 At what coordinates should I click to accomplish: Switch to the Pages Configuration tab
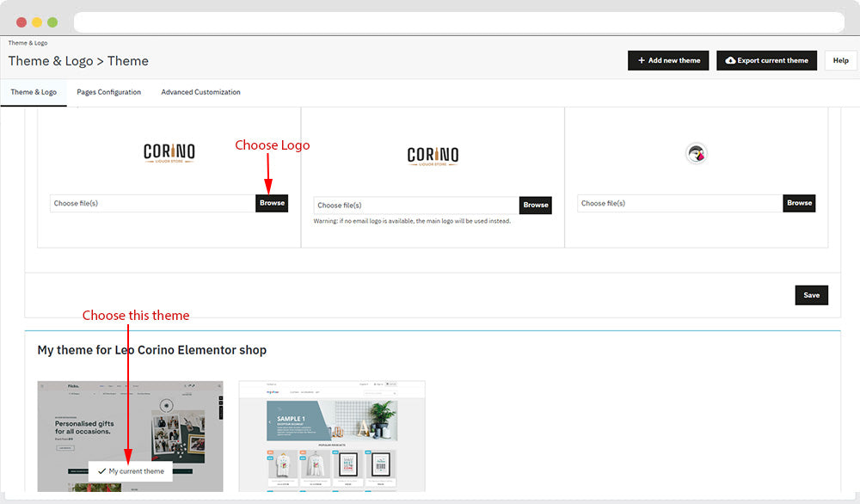click(x=108, y=92)
